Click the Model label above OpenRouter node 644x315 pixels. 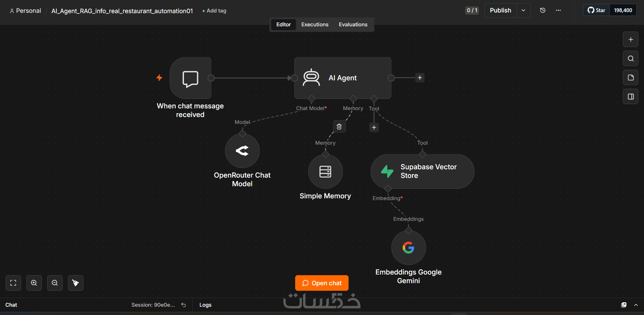(242, 122)
